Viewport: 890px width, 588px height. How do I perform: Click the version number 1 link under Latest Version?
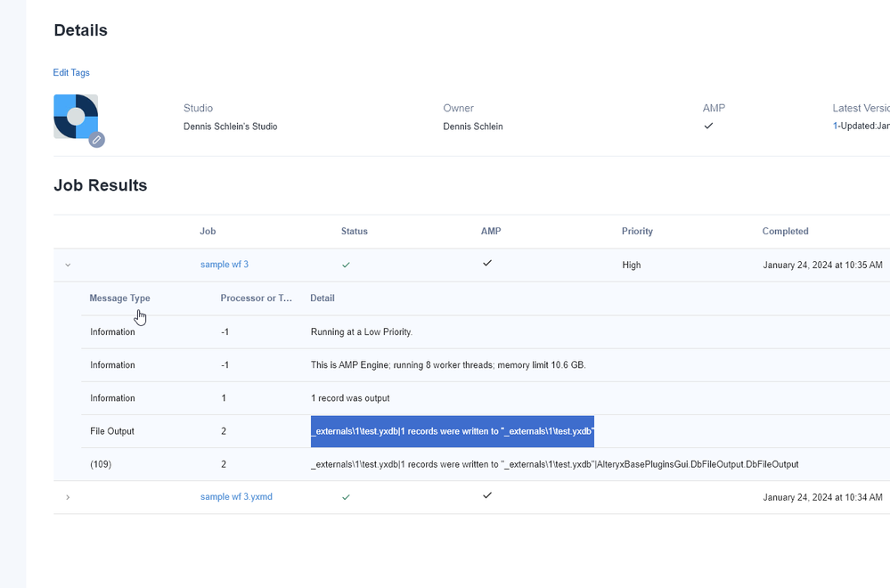[x=835, y=126]
